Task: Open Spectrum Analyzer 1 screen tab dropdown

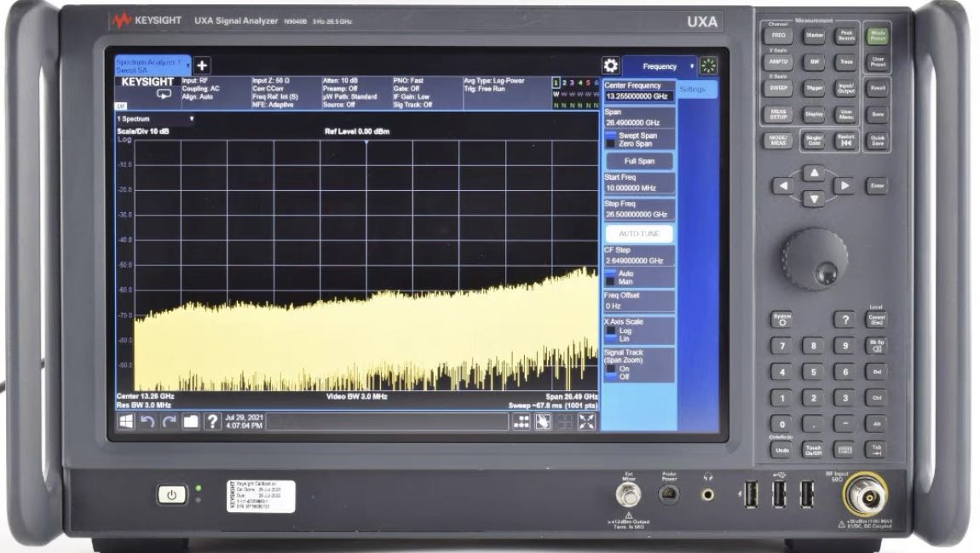Action: pos(187,65)
